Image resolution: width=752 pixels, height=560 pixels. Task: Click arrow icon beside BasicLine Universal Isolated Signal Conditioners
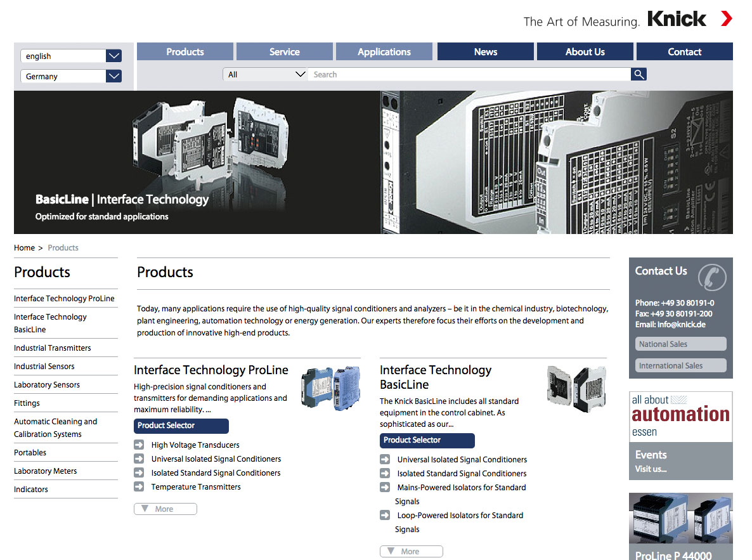click(x=385, y=459)
